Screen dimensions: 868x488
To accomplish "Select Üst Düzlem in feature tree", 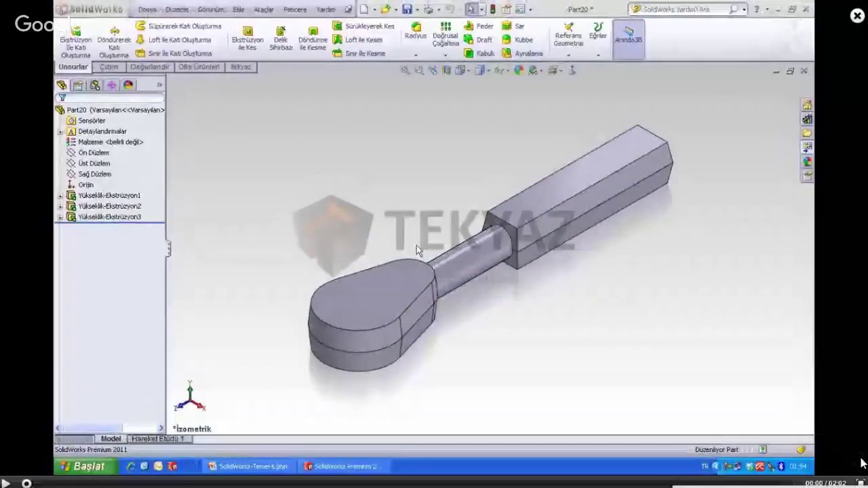I will pyautogui.click(x=94, y=163).
